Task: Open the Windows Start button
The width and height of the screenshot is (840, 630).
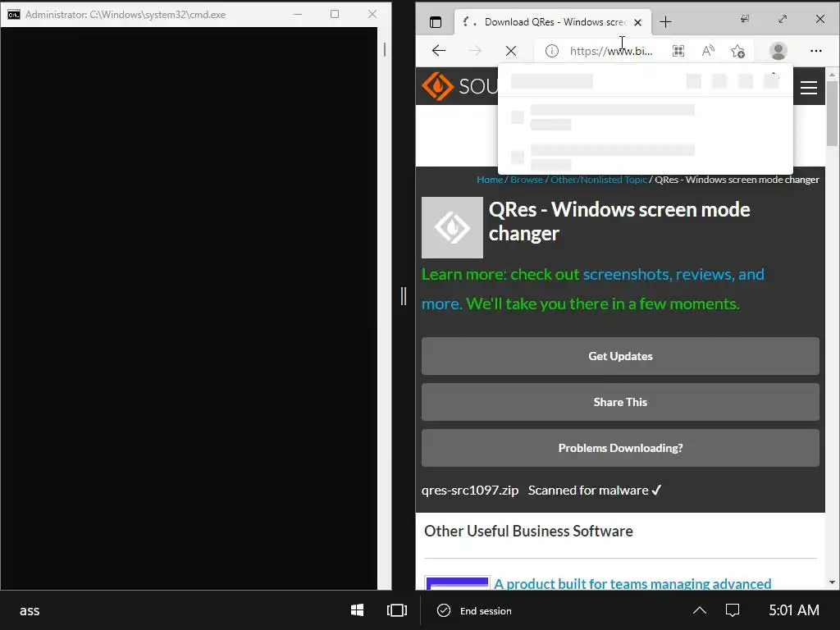Action: point(358,610)
